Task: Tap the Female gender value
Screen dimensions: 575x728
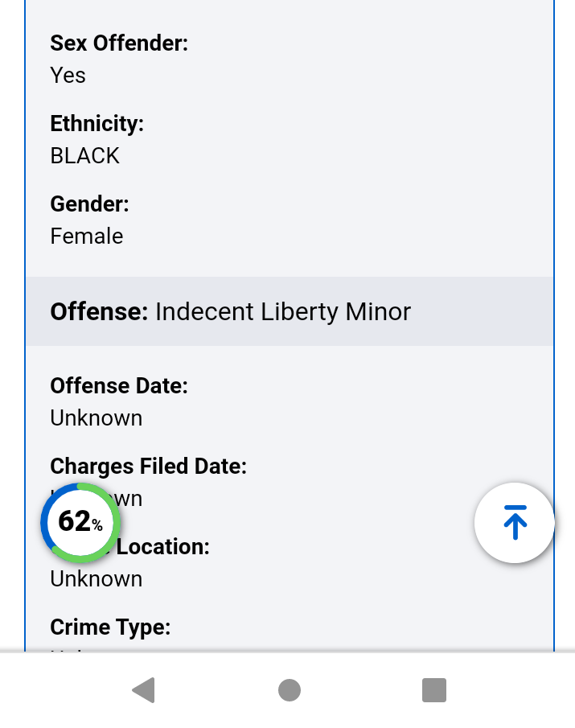Action: (86, 236)
